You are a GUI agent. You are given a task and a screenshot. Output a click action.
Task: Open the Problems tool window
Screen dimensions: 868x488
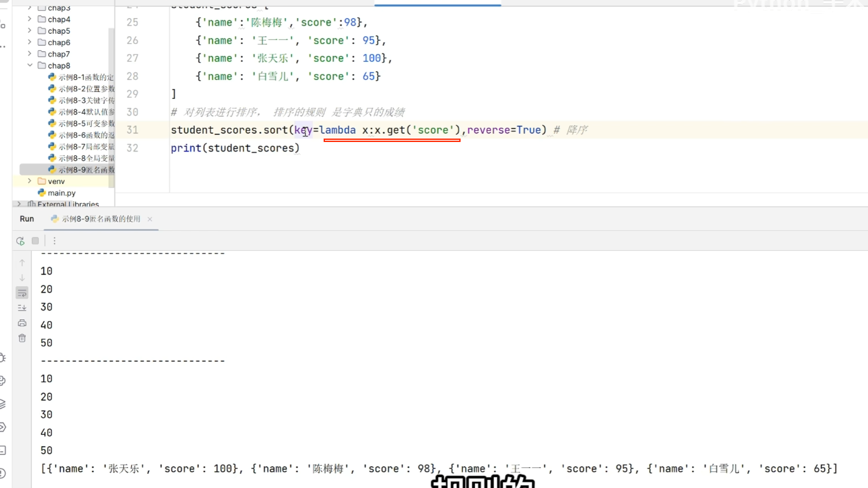3,473
